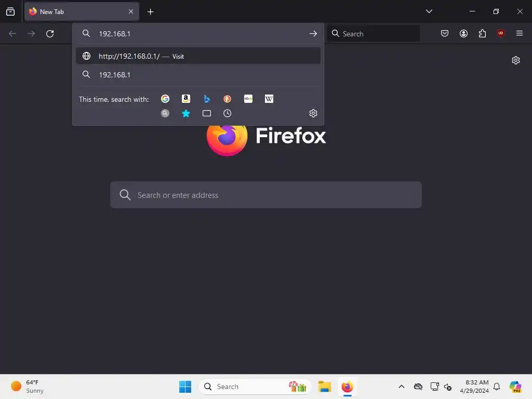Expand the list all tabs chevron

click(429, 11)
